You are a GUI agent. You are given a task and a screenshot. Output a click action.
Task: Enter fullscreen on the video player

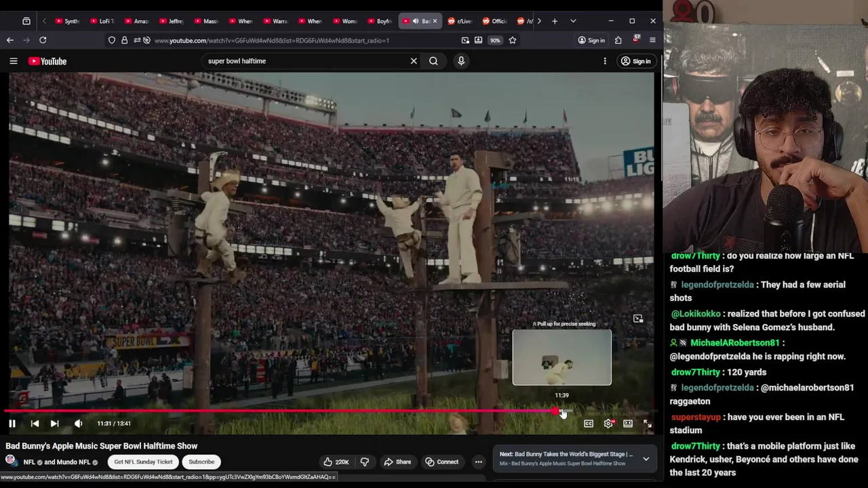[x=648, y=424]
